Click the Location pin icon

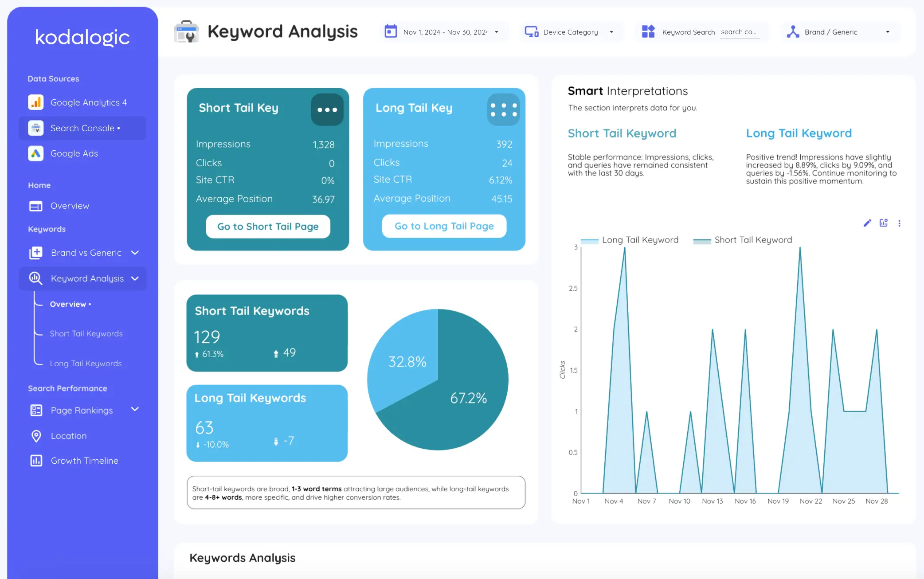36,436
